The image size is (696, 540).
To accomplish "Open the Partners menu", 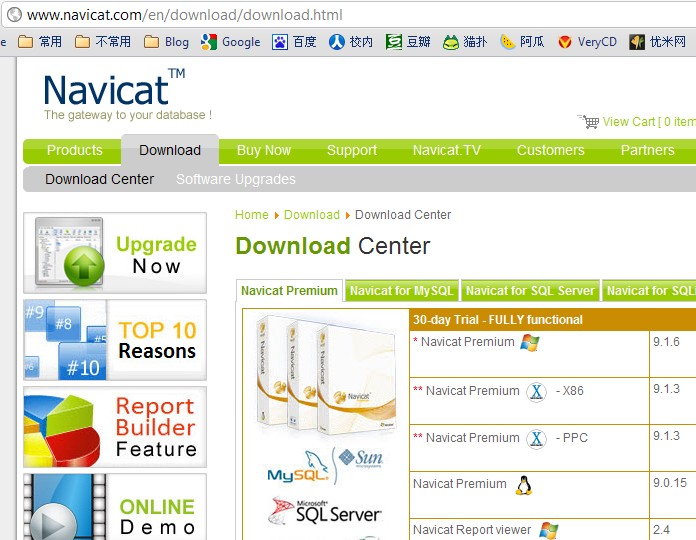I will tap(648, 150).
